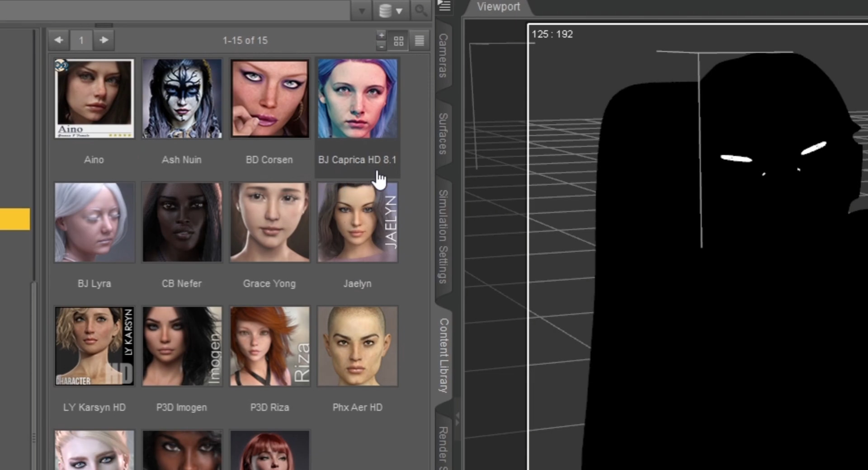Select the blonde character thumbnail in bottom row
Viewport: 868px width, 470px height.
click(x=94, y=450)
